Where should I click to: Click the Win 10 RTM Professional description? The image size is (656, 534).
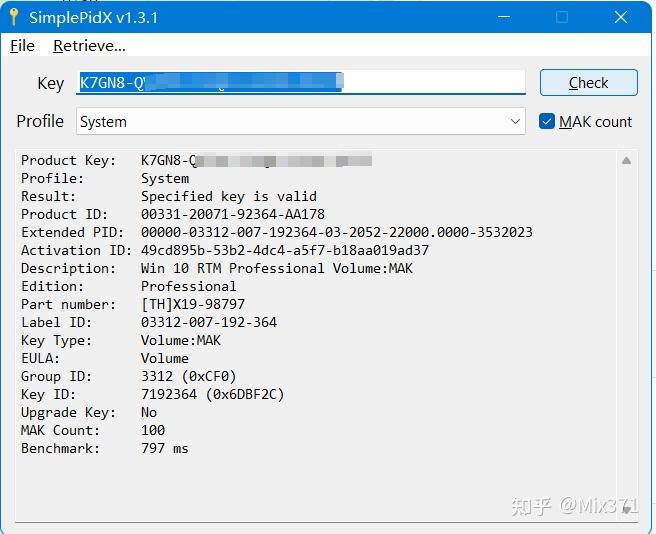tap(276, 268)
